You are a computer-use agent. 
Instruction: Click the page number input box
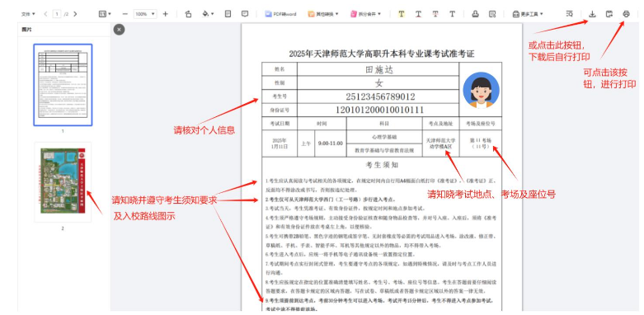(57, 14)
